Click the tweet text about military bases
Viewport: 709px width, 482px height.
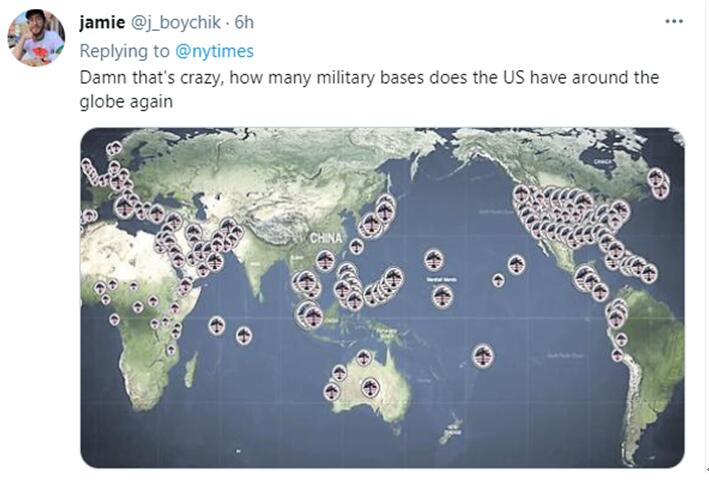click(369, 87)
